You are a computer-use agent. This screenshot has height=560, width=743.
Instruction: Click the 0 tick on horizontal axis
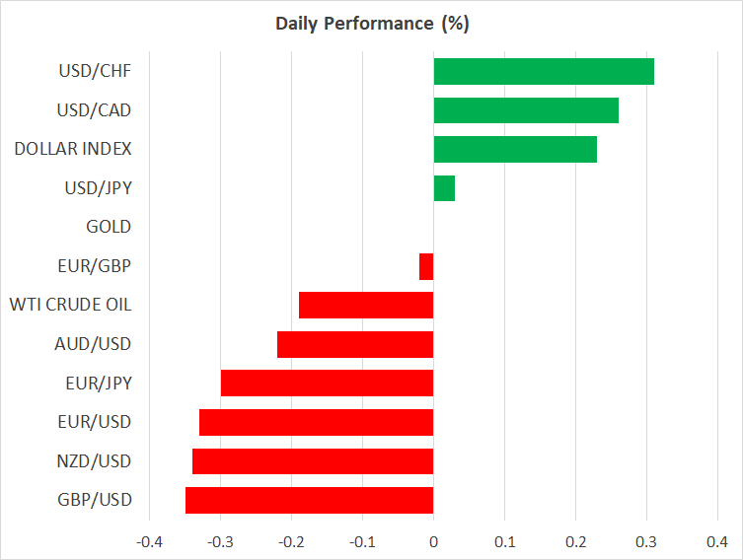(x=433, y=542)
